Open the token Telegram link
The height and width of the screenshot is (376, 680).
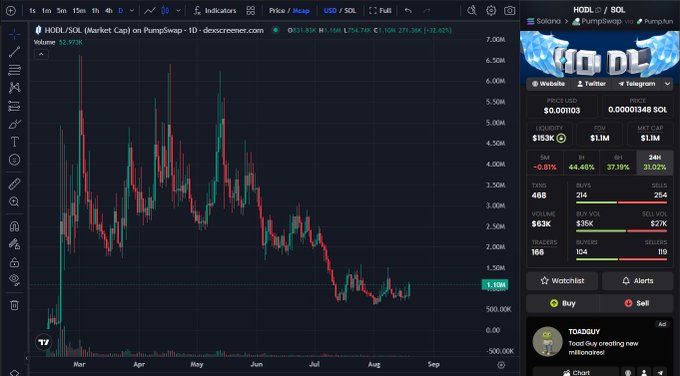(x=637, y=84)
